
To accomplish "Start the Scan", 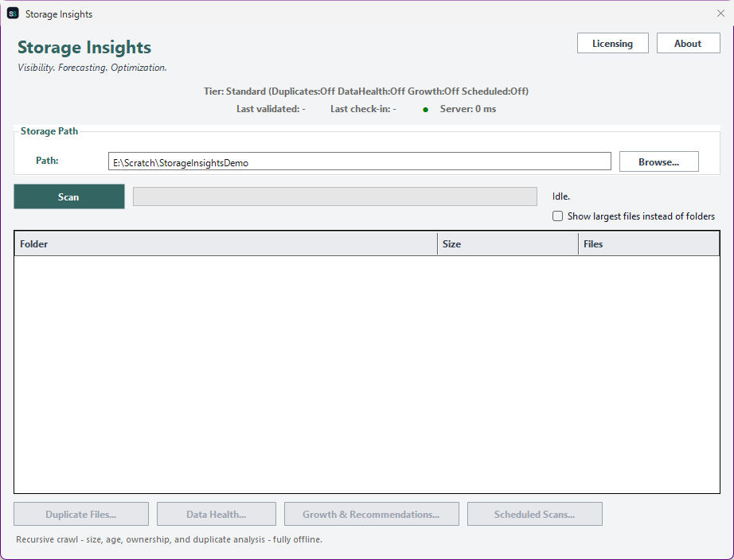I will pyautogui.click(x=68, y=196).
